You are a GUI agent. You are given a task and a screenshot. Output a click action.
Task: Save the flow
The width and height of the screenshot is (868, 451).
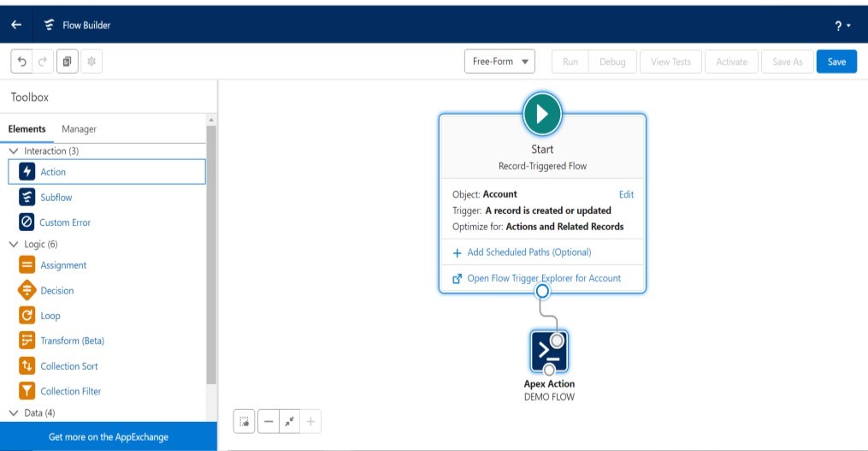click(x=836, y=62)
